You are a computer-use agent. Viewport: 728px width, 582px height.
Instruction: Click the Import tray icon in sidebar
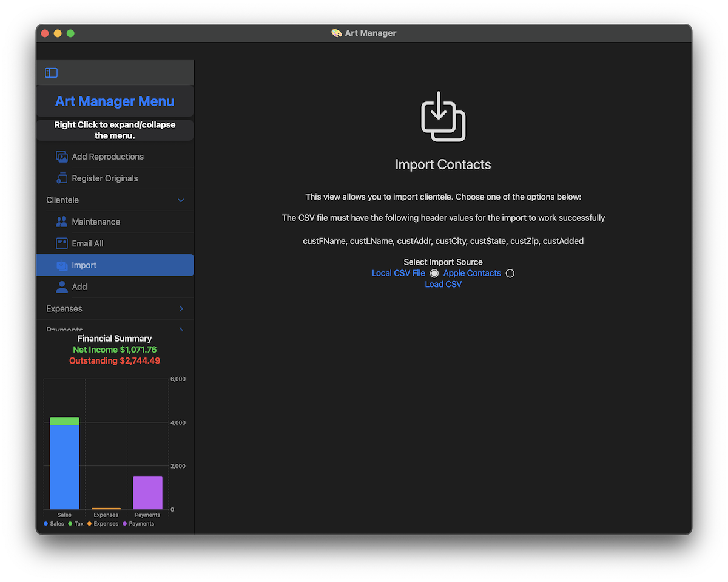[62, 265]
